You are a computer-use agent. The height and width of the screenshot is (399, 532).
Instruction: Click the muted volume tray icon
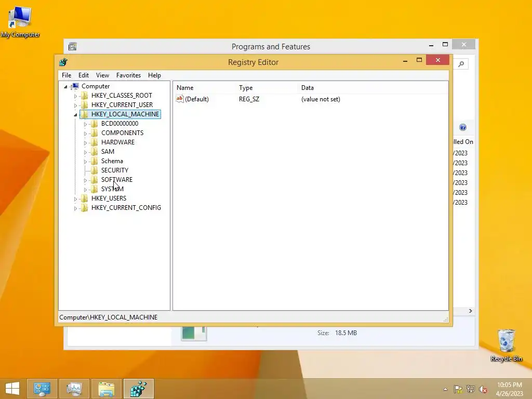click(x=483, y=389)
